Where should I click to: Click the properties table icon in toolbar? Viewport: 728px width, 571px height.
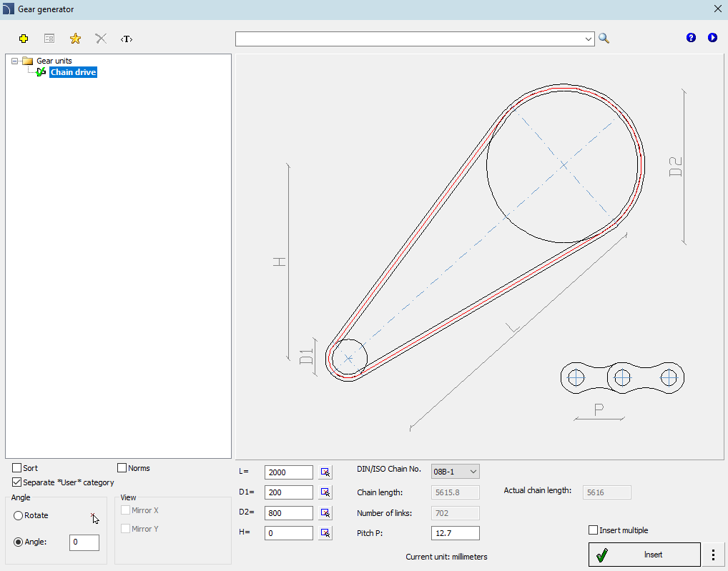coord(49,39)
